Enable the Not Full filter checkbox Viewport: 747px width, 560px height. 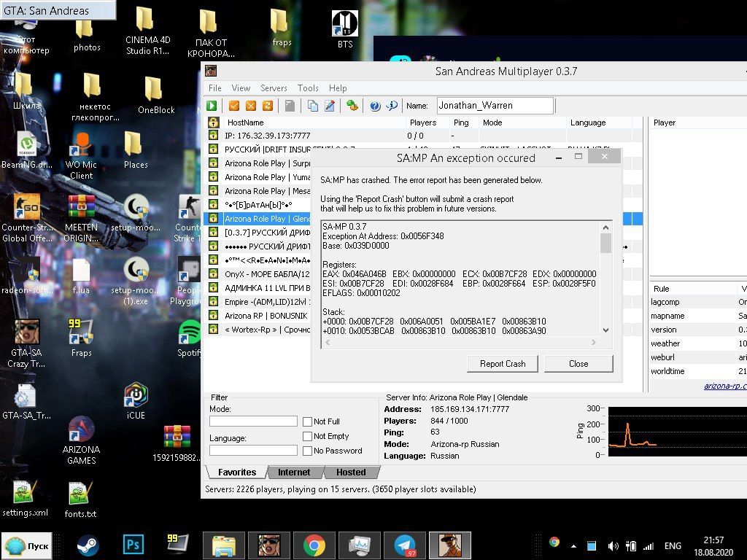pyautogui.click(x=308, y=421)
